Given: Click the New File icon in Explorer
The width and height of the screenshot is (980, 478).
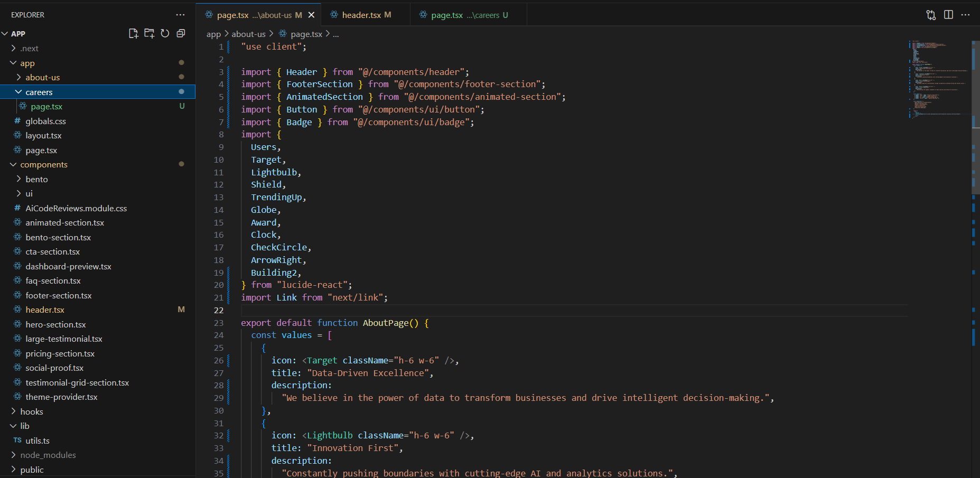Looking at the screenshot, I should point(133,33).
